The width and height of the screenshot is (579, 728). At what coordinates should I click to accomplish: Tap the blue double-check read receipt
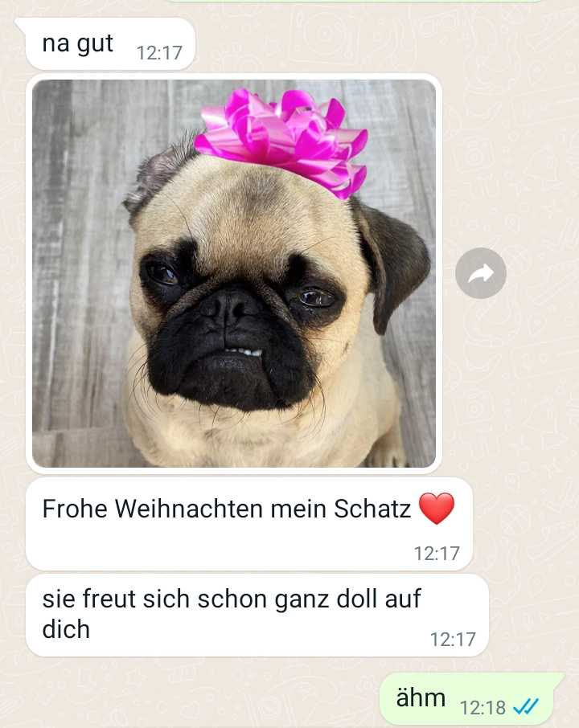[526, 707]
